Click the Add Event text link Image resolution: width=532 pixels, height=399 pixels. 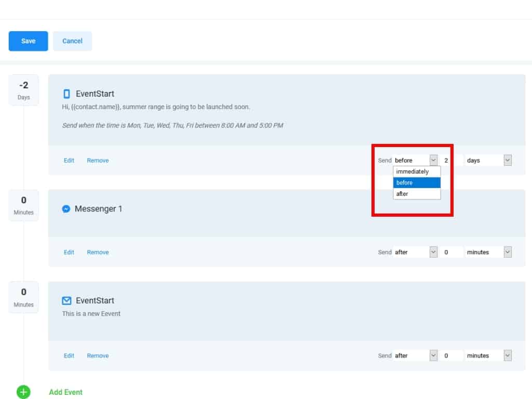pyautogui.click(x=65, y=392)
